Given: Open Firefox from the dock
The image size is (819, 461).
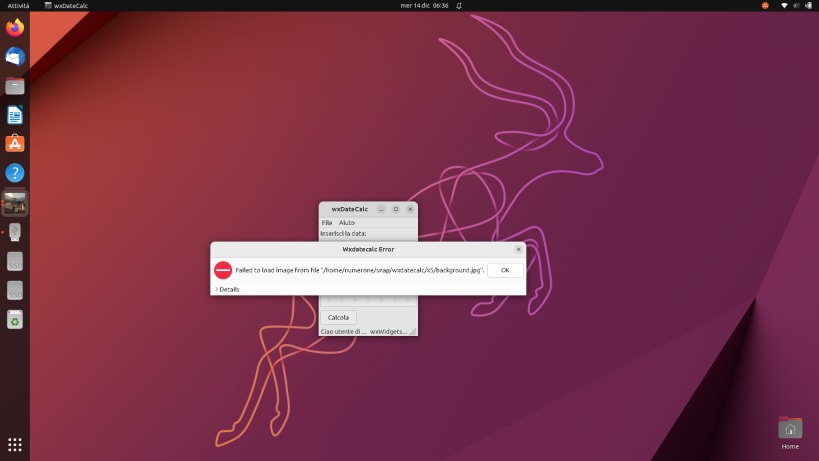Looking at the screenshot, I should point(15,27).
